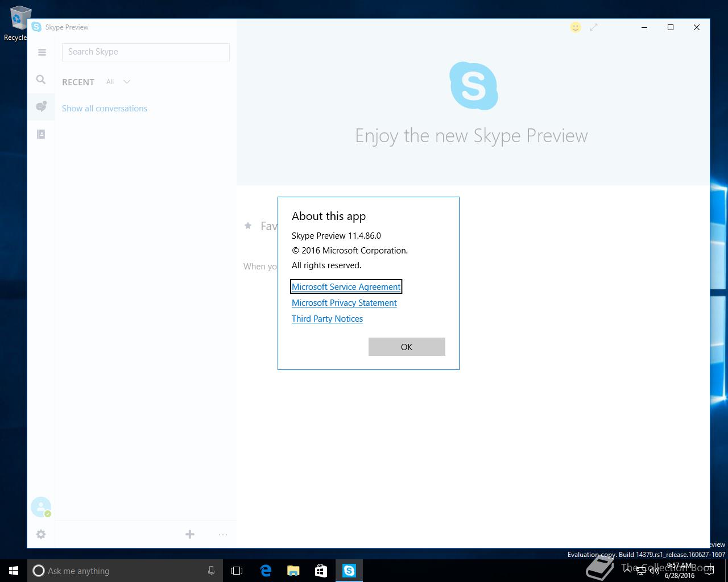Open the Contacts address book icon
This screenshot has width=728, height=582.
[41, 134]
